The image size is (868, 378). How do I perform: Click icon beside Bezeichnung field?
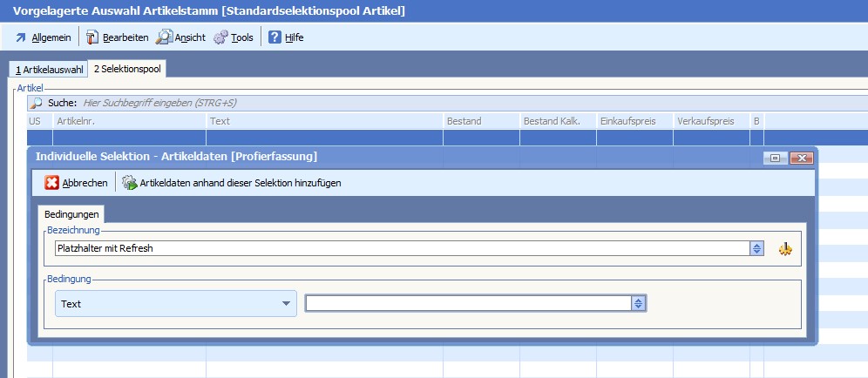pyautogui.click(x=786, y=249)
